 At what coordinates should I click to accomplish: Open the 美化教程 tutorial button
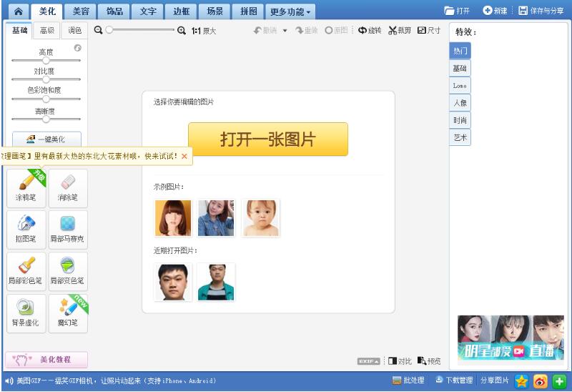pos(46,360)
